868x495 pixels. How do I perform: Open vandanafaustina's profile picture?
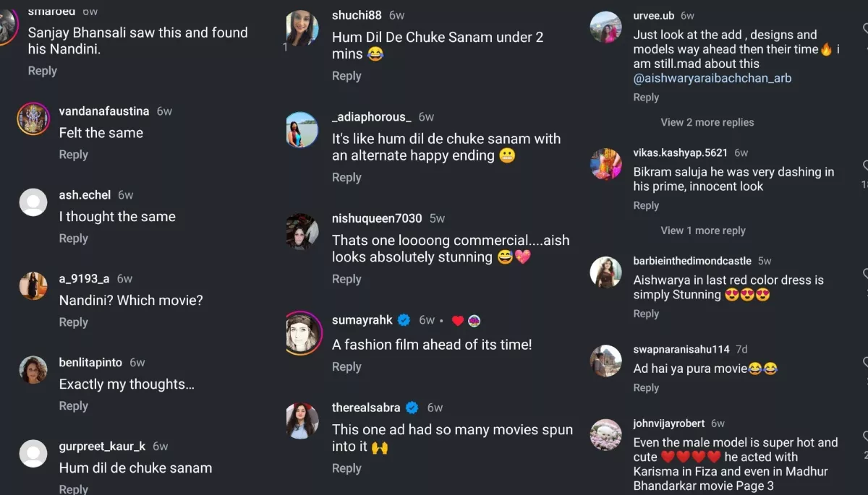coord(33,119)
